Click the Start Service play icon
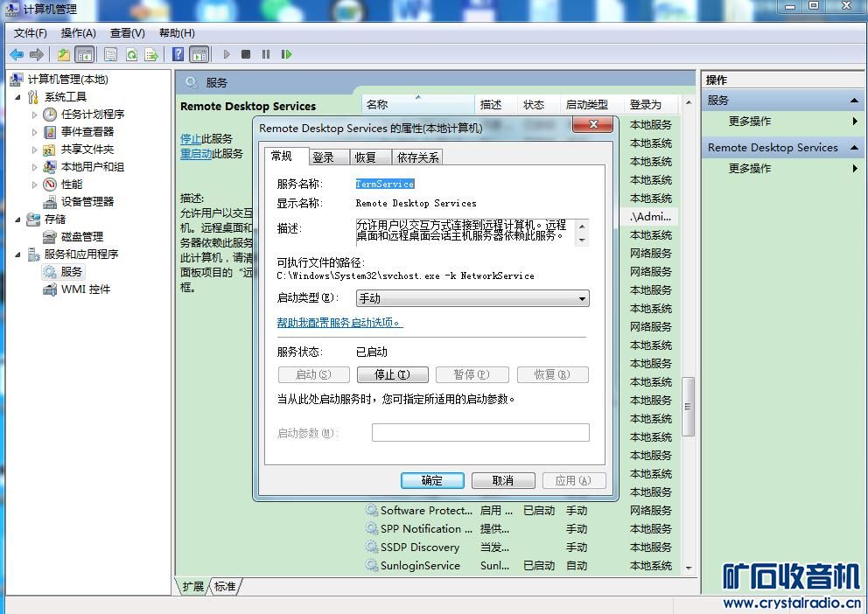The height and width of the screenshot is (614, 868). click(x=227, y=54)
